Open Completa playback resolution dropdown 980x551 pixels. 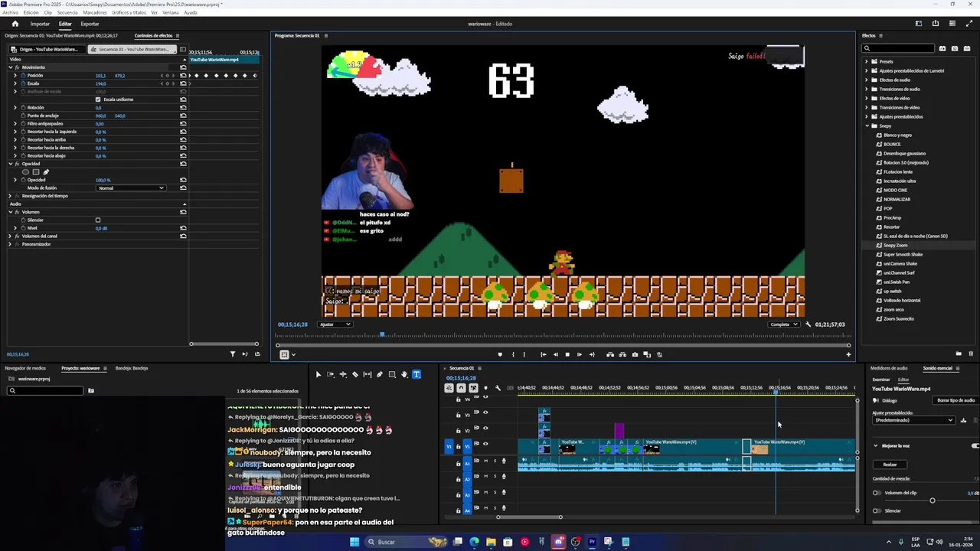coord(785,324)
